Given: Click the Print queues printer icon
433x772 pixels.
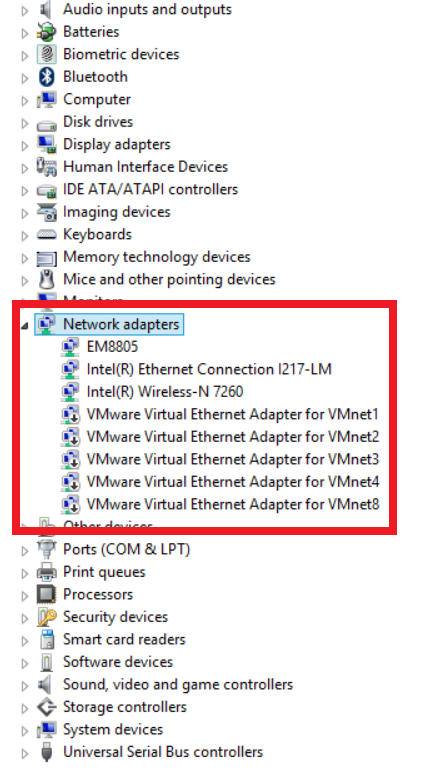Looking at the screenshot, I should 46,572.
